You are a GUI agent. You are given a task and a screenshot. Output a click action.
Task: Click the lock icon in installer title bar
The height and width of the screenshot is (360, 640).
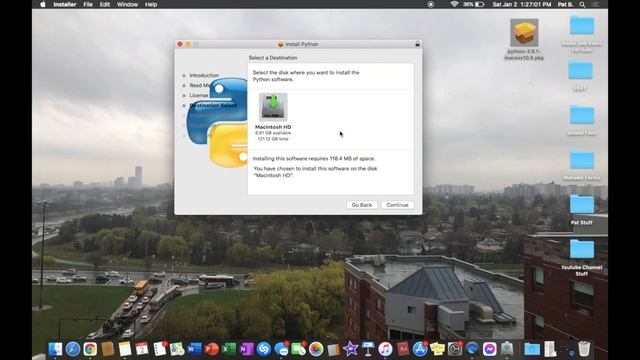[417, 44]
